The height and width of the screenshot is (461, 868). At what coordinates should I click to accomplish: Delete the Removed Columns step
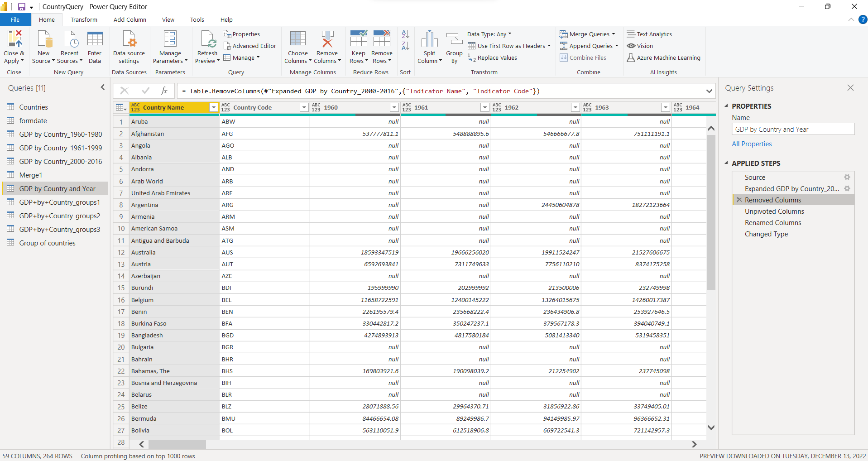[x=739, y=200]
